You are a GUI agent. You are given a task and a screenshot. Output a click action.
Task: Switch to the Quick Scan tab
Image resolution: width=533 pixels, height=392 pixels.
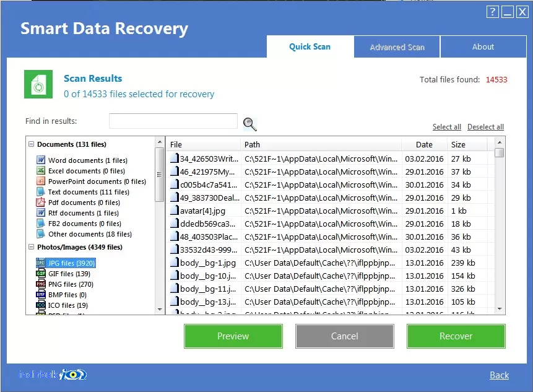pyautogui.click(x=310, y=46)
